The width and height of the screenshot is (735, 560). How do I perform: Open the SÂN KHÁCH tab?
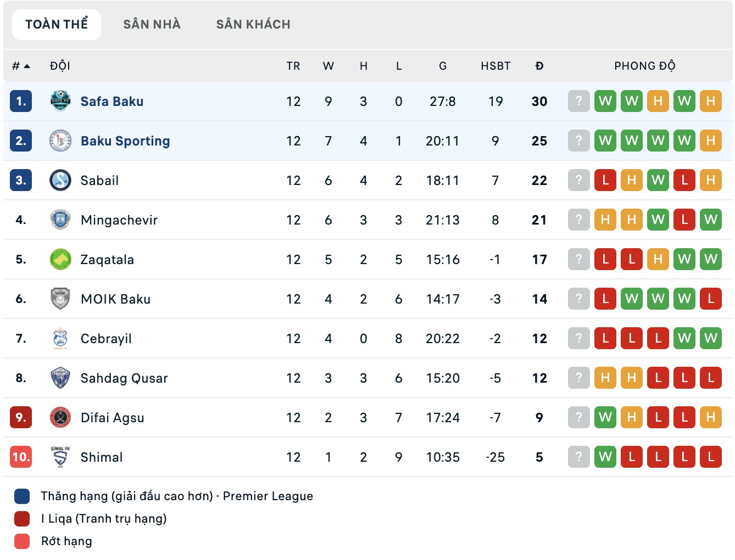pyautogui.click(x=254, y=24)
